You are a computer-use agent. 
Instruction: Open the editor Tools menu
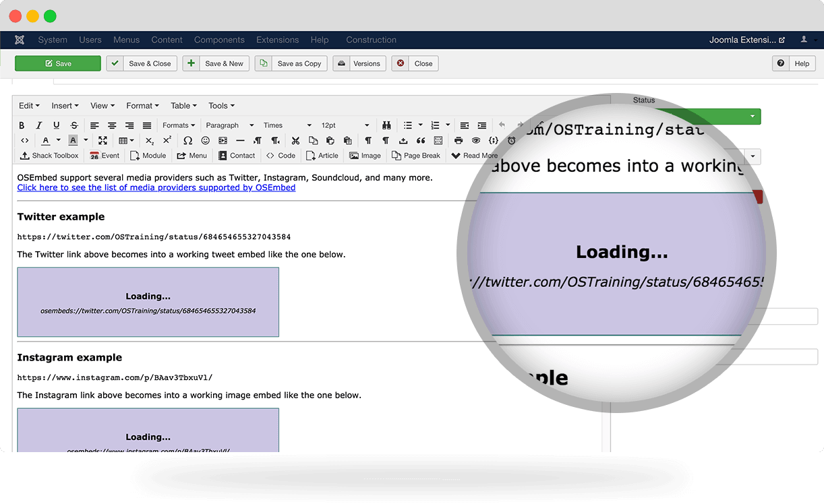tap(221, 106)
